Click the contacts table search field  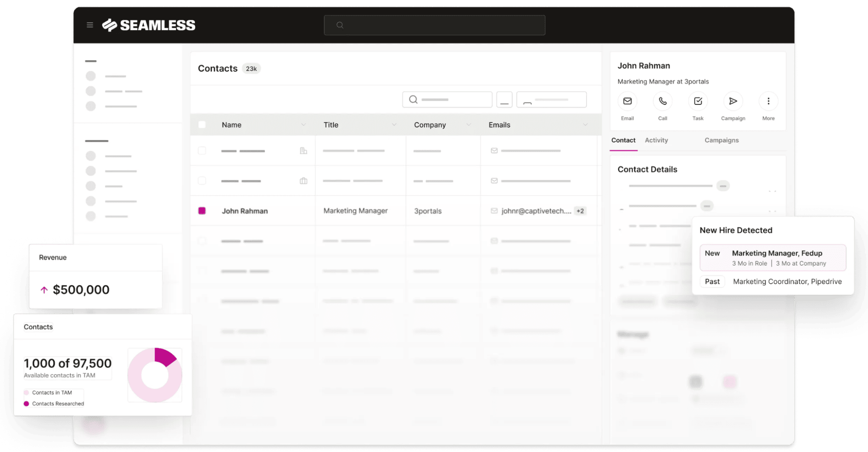click(x=447, y=100)
